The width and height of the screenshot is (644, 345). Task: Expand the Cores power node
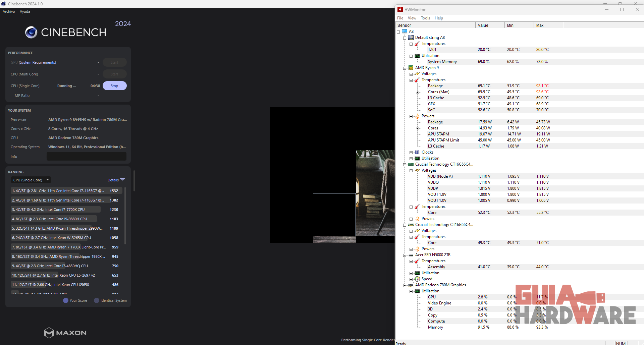418,128
